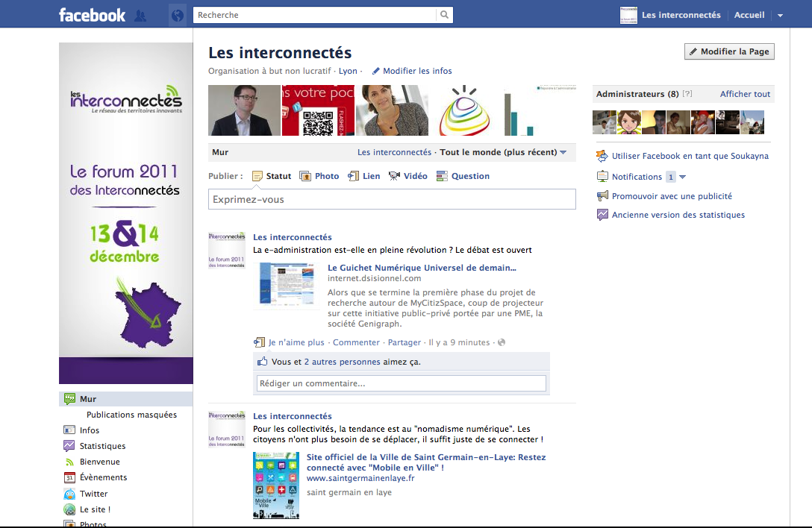Click the search magnifier button
This screenshot has width=812, height=528.
444,15
